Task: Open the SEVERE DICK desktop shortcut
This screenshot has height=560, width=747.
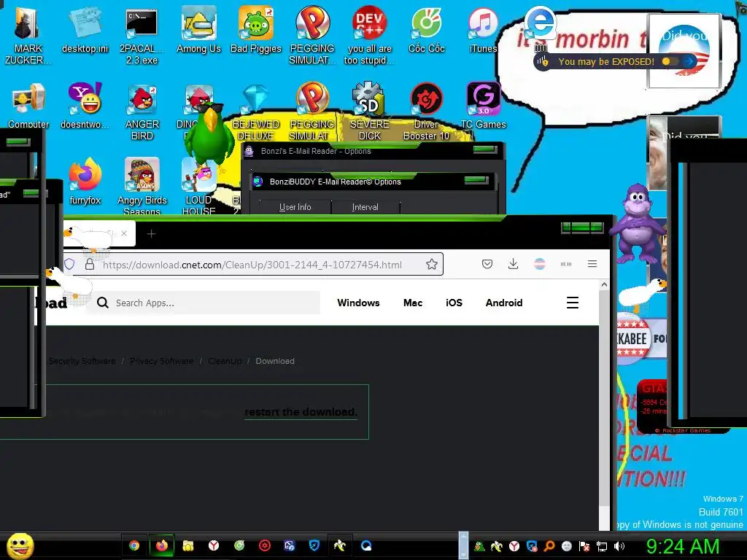Action: point(369,112)
